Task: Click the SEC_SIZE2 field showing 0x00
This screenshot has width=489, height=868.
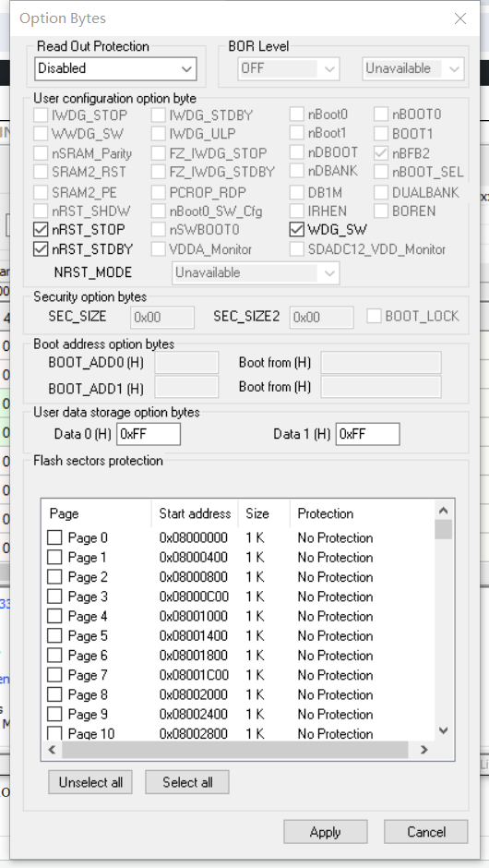Action: [x=321, y=318]
